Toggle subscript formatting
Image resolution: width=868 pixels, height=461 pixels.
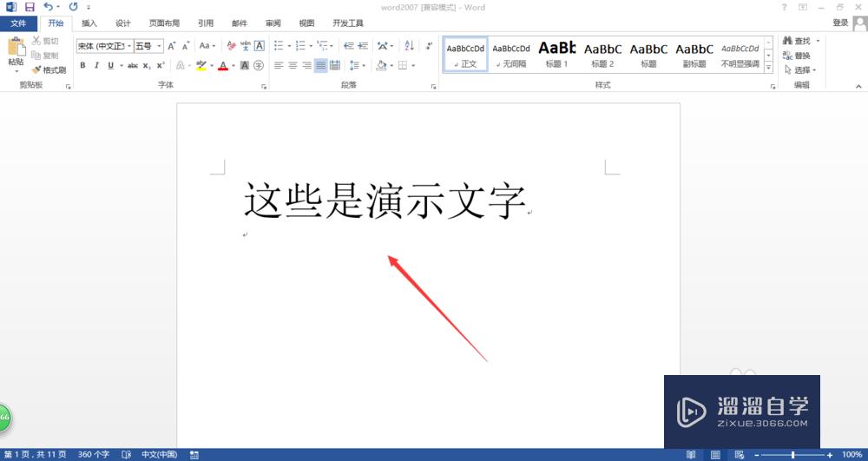point(147,65)
